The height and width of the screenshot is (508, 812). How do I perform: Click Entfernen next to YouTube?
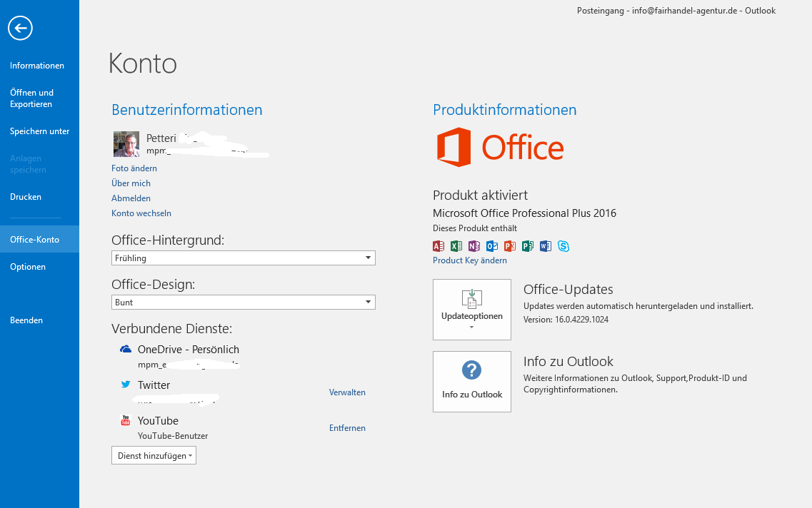(x=347, y=428)
